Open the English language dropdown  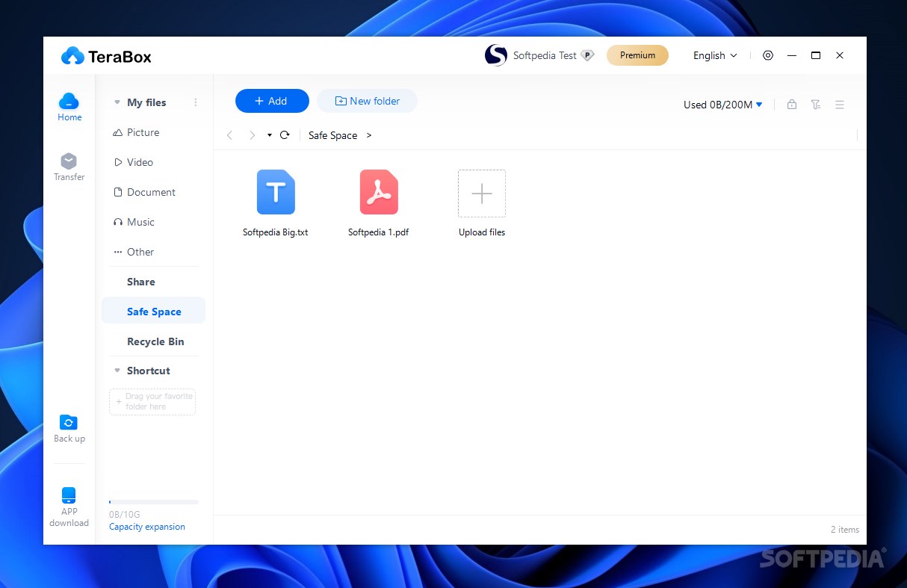tap(715, 55)
